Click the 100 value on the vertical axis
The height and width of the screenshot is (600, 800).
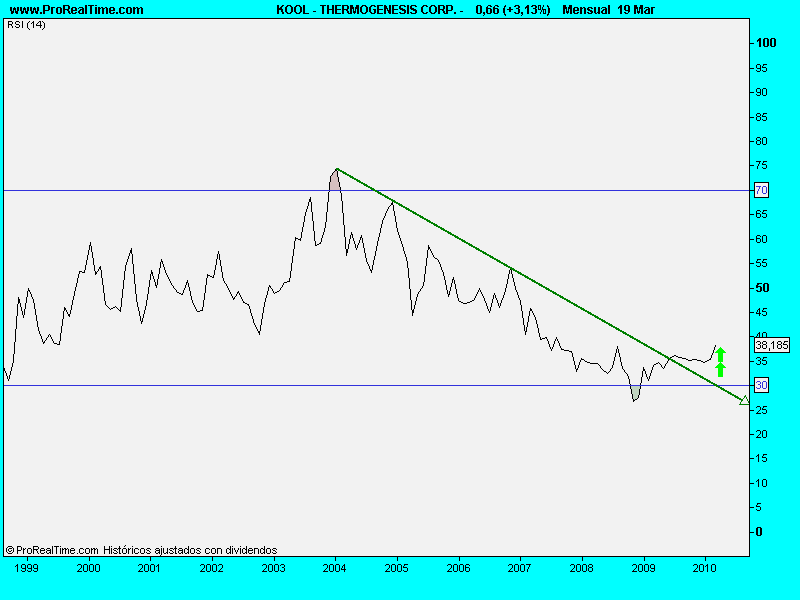point(766,43)
